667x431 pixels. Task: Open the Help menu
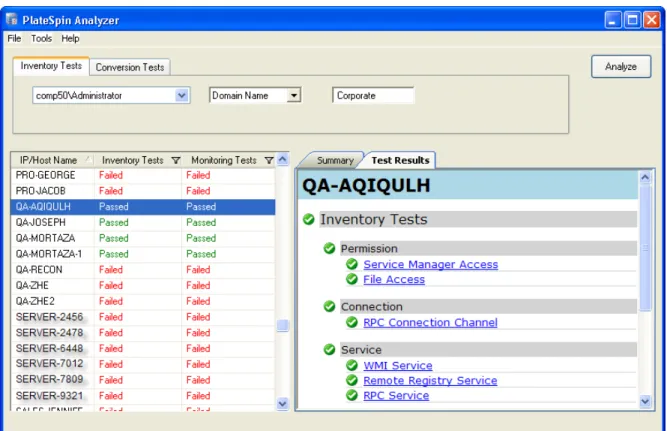click(x=70, y=39)
